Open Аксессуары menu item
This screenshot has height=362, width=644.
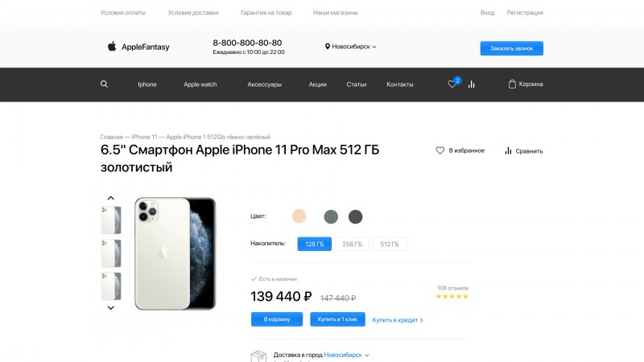264,84
